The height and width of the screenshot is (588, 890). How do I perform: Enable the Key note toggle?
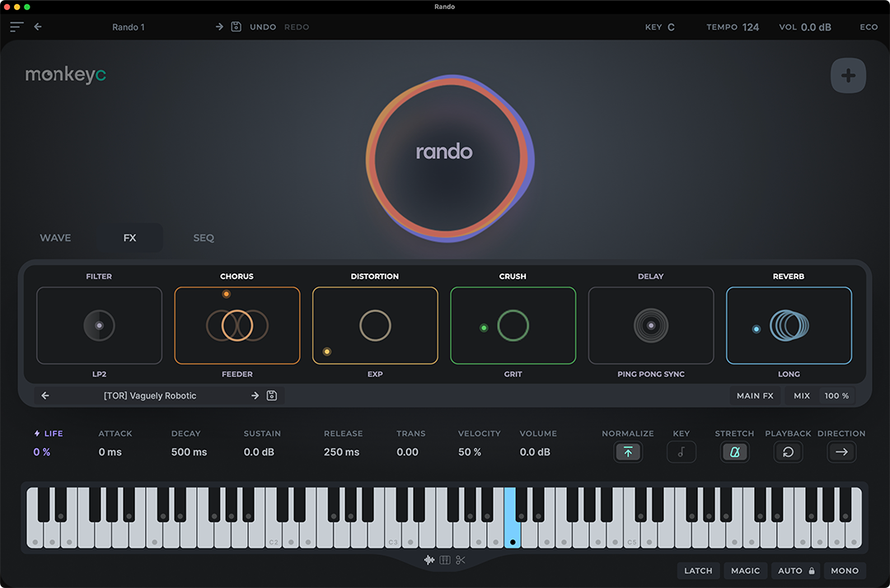click(x=681, y=452)
